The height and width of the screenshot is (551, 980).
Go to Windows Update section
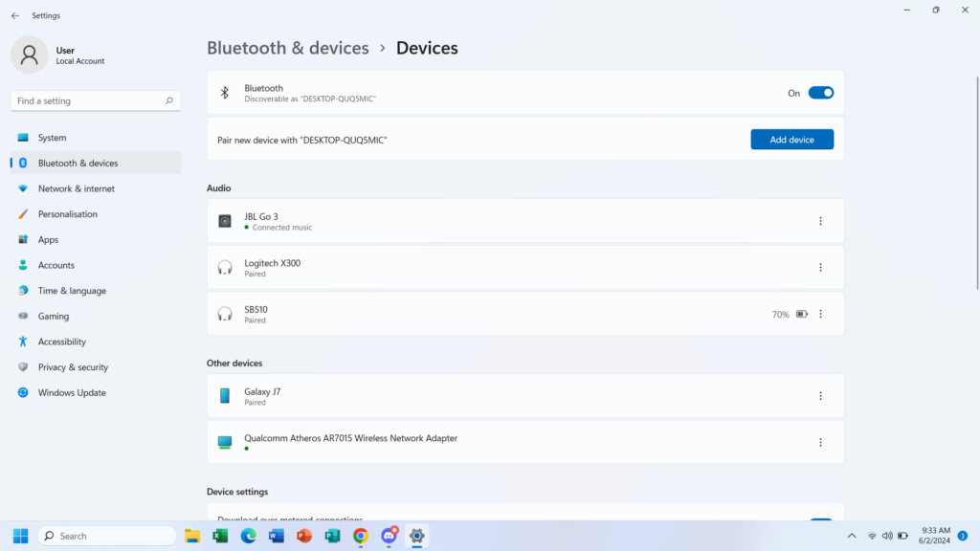point(72,392)
